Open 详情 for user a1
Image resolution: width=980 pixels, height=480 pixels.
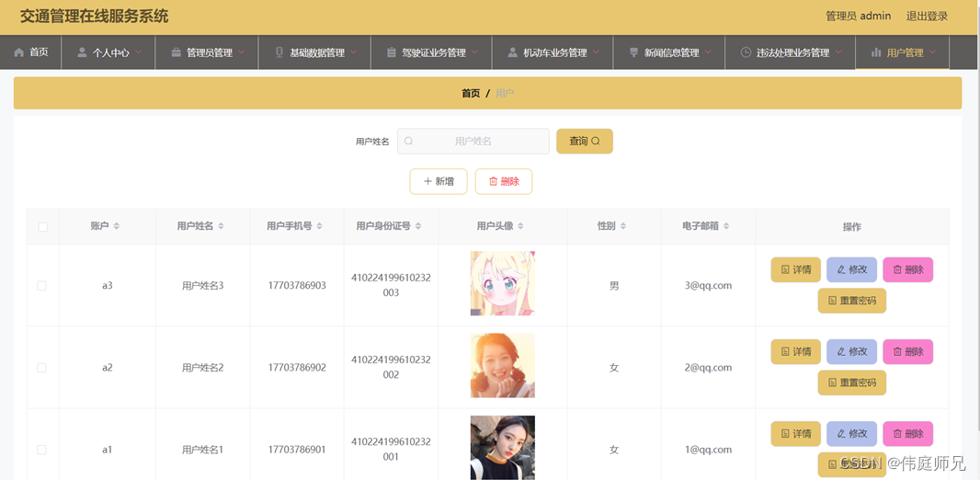[795, 434]
